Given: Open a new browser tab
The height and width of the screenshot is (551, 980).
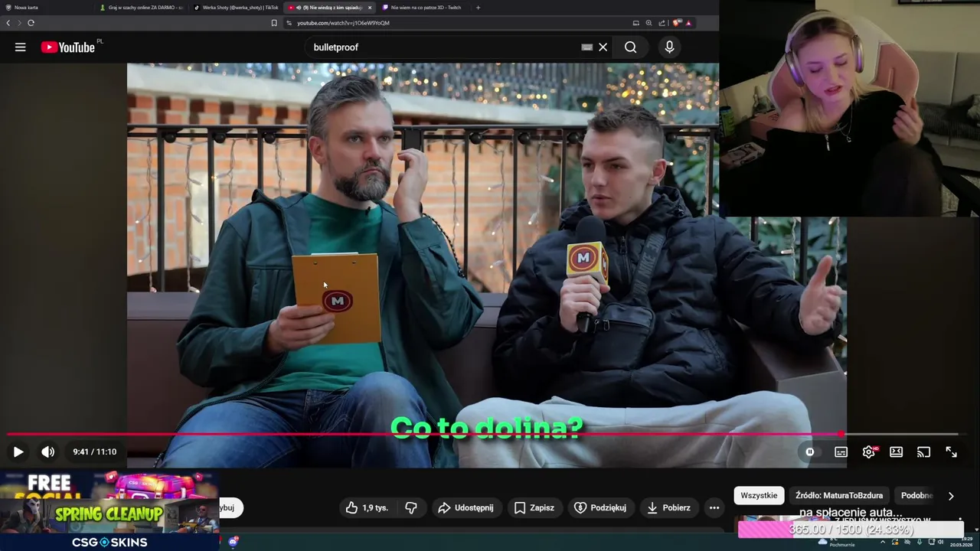Looking at the screenshot, I should click(x=479, y=8).
